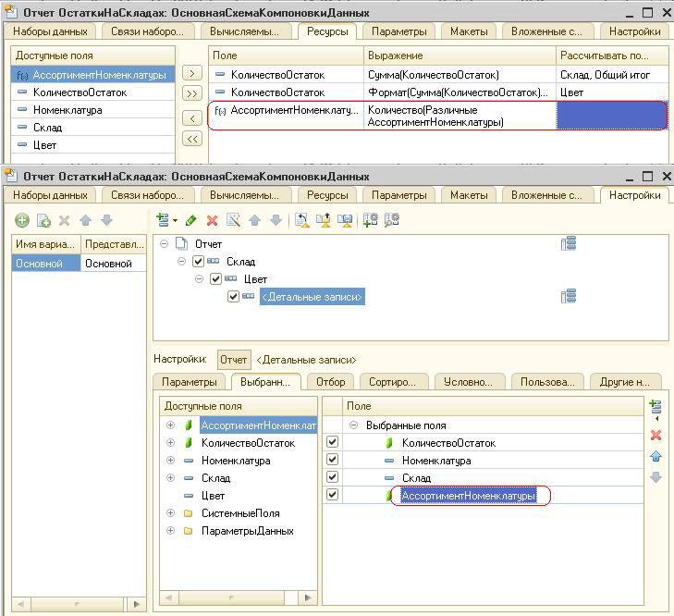Click the Отчет settings button
This screenshot has height=616, width=674.
(x=234, y=360)
